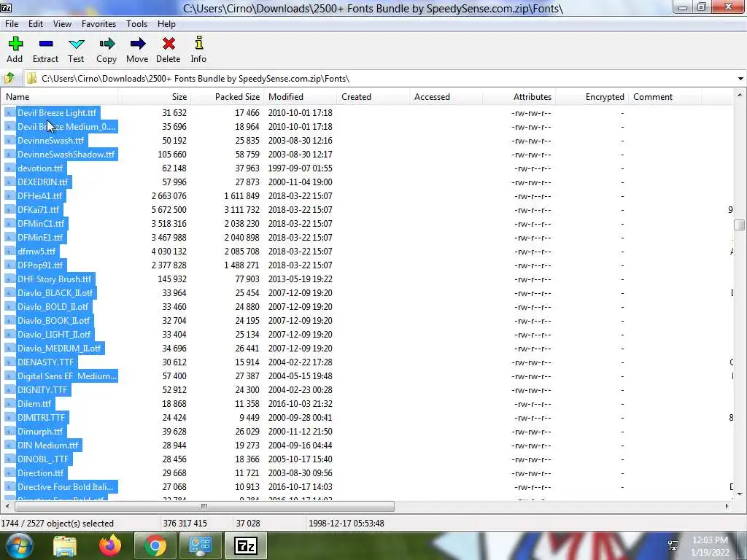Click the scroll up arrow
The width and height of the screenshot is (747, 560).
[740, 96]
